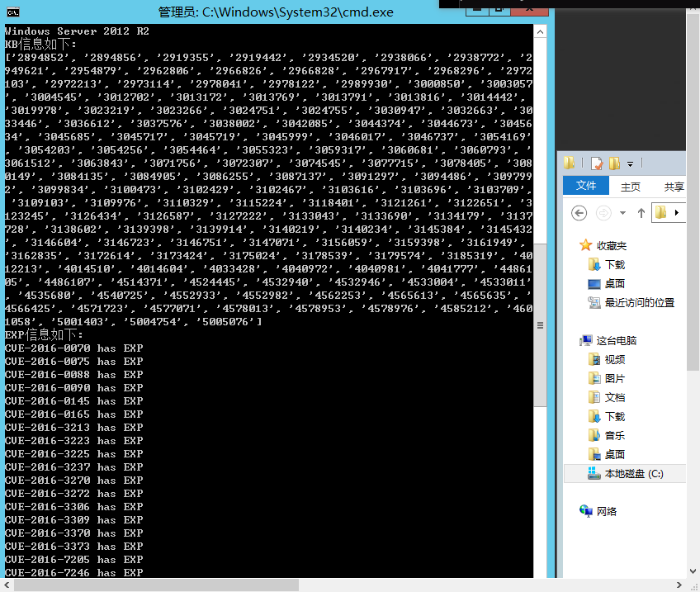This screenshot has height=592, width=700.
Task: Click the bottom horizontal scrollbar left arrow
Action: click(7, 585)
